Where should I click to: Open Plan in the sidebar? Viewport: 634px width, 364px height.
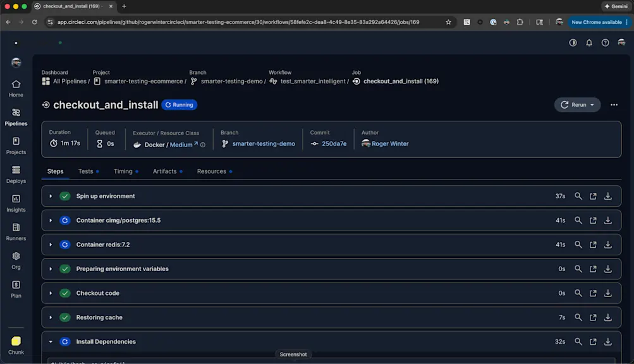16,289
